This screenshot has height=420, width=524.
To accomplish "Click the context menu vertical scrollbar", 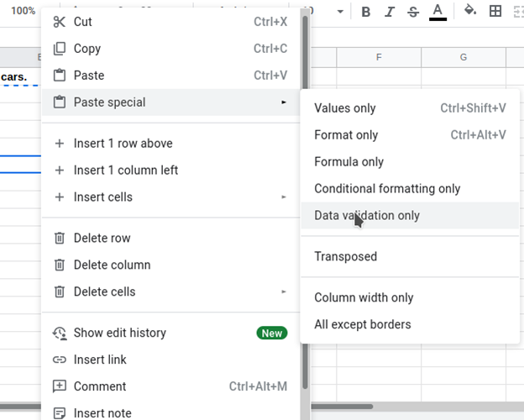I will (x=305, y=201).
